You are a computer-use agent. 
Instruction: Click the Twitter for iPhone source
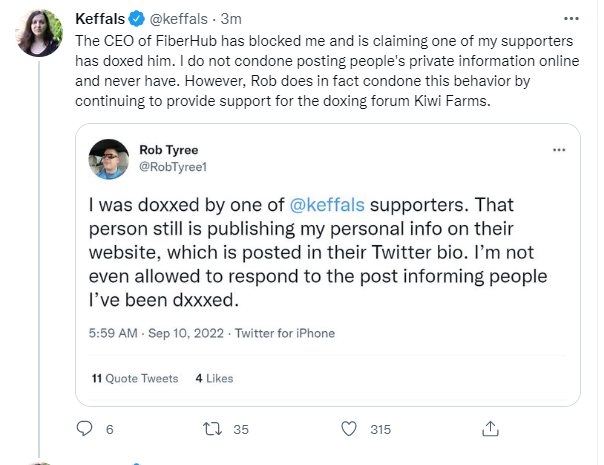coord(285,333)
